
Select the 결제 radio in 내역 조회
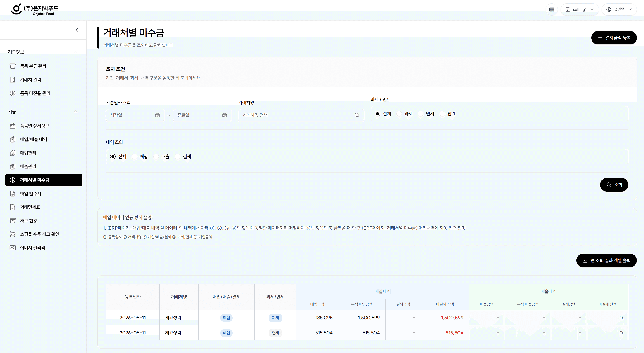[x=178, y=157]
